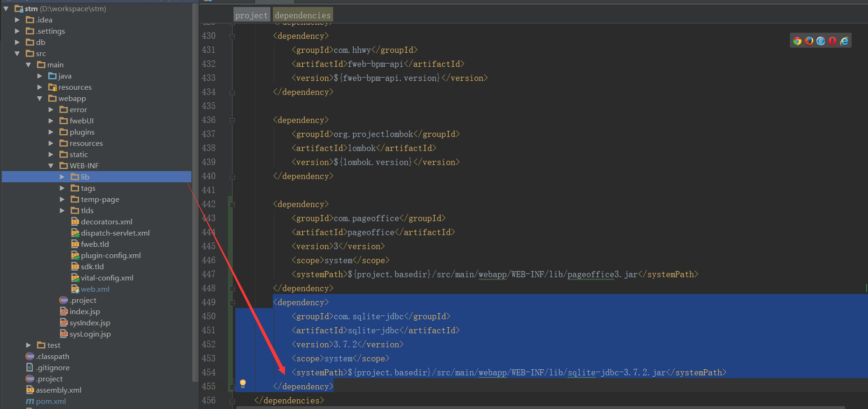The width and height of the screenshot is (868, 409).
Task: Click the java source folder icon
Action: point(52,76)
